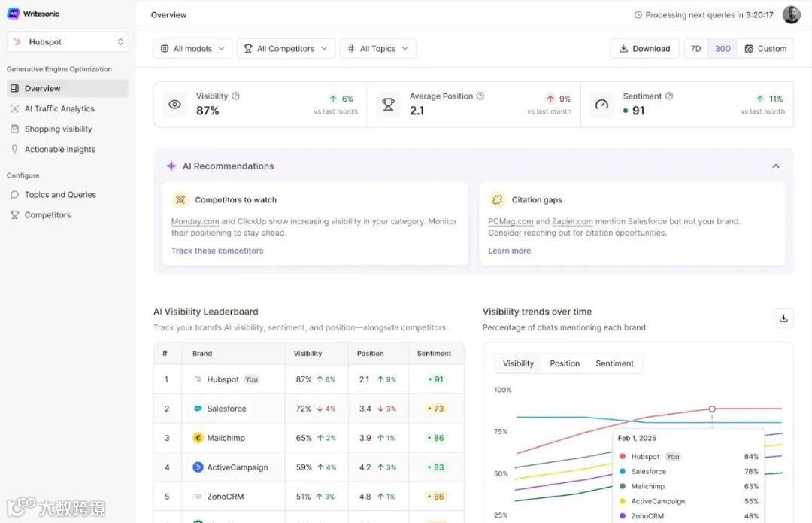The height and width of the screenshot is (523, 812).
Task: Collapse the AI Recommendations panel
Action: 776,166
